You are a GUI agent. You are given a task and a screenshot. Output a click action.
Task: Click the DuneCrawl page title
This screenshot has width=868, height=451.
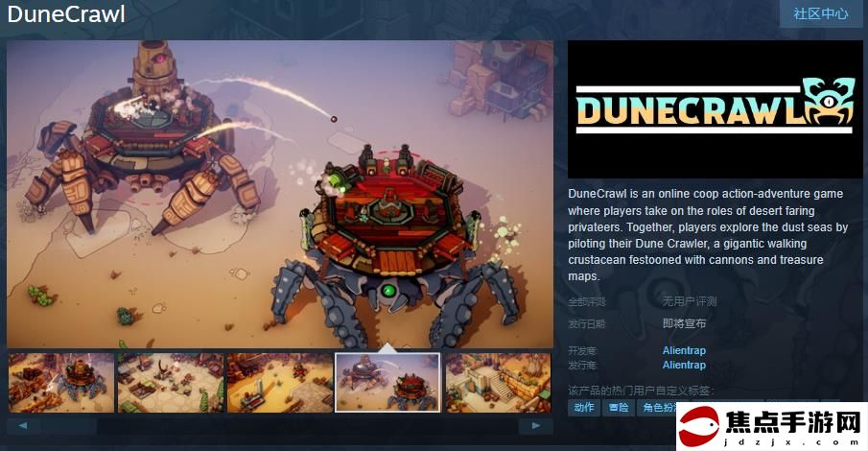pyautogui.click(x=66, y=14)
